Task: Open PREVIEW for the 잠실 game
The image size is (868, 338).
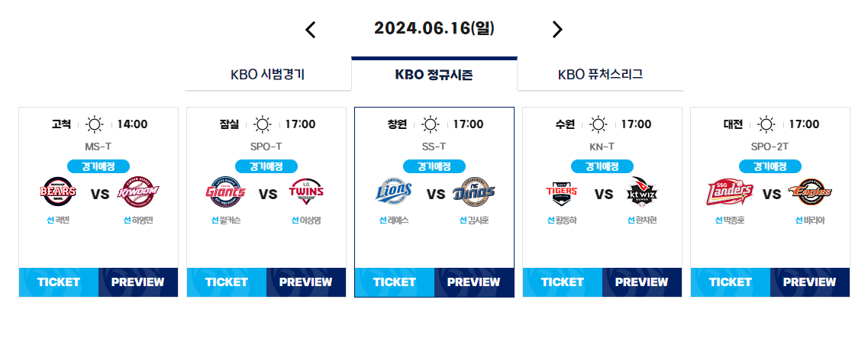Action: click(306, 282)
